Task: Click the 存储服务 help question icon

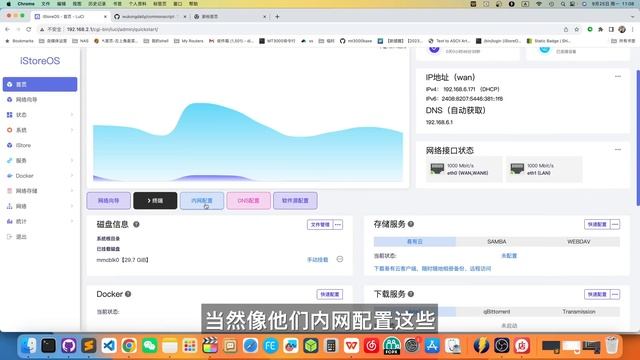Action: point(411,224)
